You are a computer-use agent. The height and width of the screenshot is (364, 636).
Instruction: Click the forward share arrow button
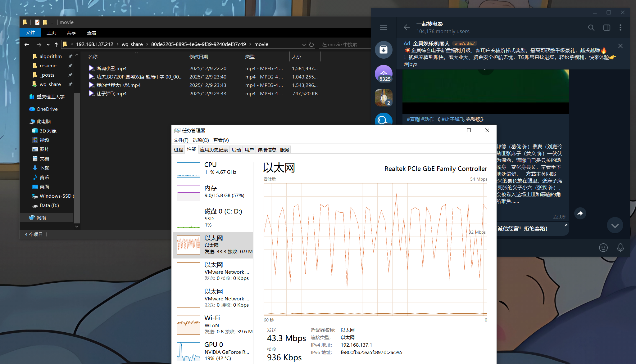[580, 213]
